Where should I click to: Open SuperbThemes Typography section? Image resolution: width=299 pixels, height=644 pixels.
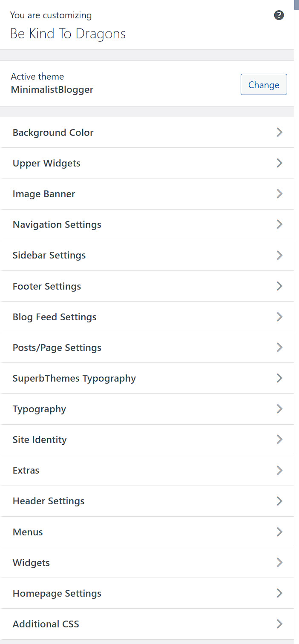point(147,378)
